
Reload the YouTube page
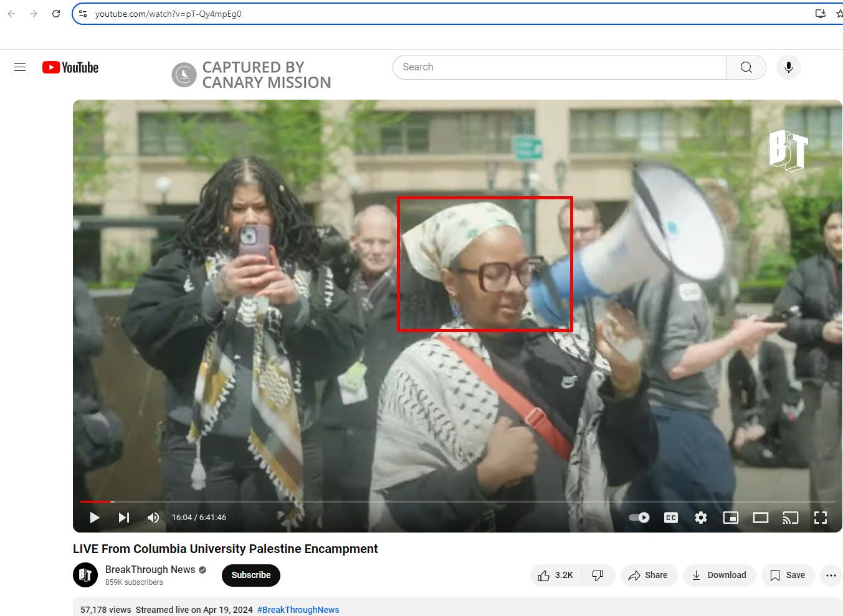pyautogui.click(x=56, y=14)
